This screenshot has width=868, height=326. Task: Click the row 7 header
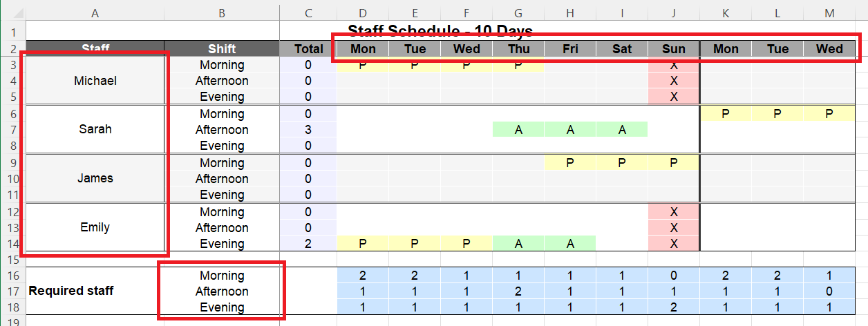12,130
